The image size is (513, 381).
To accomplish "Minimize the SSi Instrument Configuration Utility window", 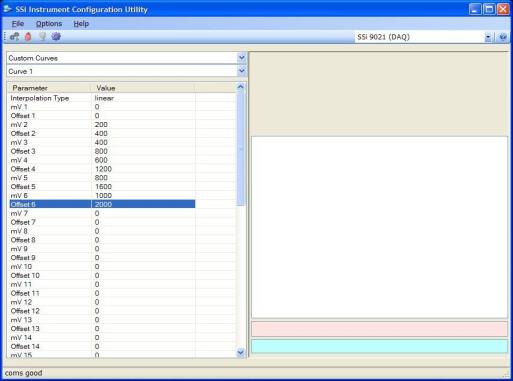I will tap(475, 9).
